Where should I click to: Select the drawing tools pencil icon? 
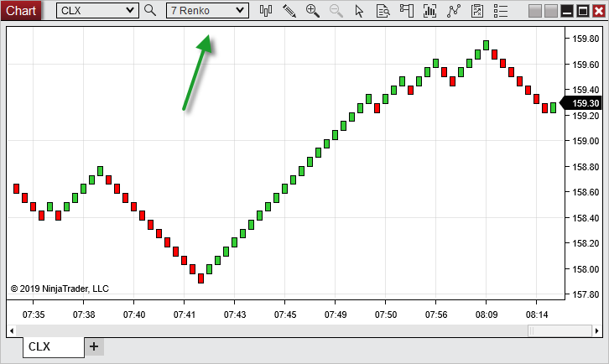pyautogui.click(x=289, y=11)
